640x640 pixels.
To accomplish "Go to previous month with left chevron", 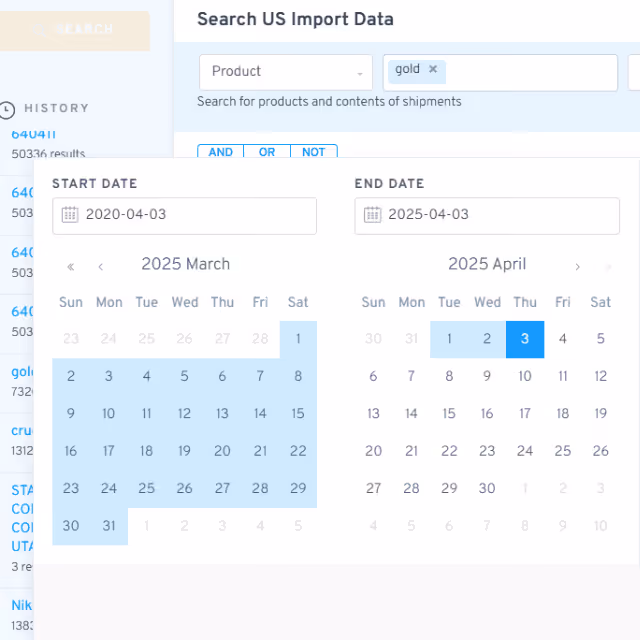I will (101, 267).
